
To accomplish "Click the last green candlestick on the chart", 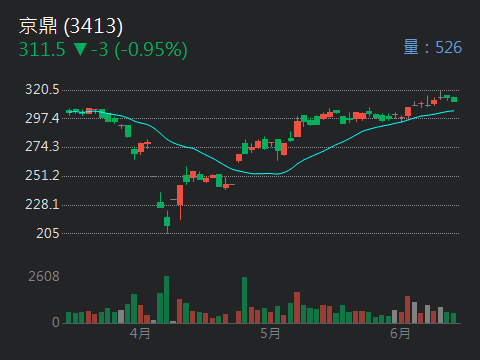I will pyautogui.click(x=454, y=99).
